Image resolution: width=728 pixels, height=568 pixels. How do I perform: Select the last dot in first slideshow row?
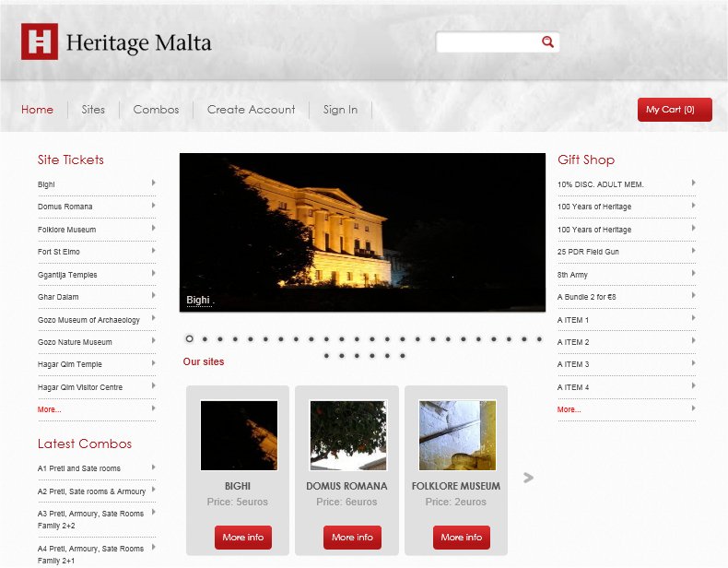[539, 339]
